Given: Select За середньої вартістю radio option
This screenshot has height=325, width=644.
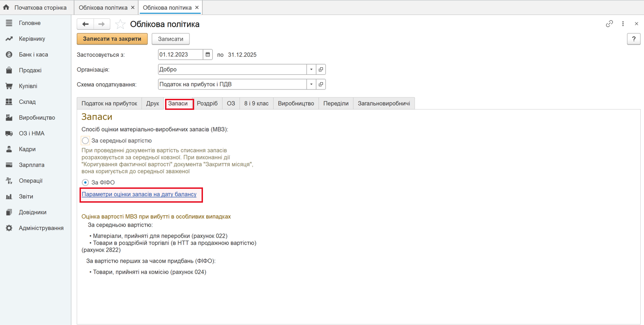Looking at the screenshot, I should (86, 140).
